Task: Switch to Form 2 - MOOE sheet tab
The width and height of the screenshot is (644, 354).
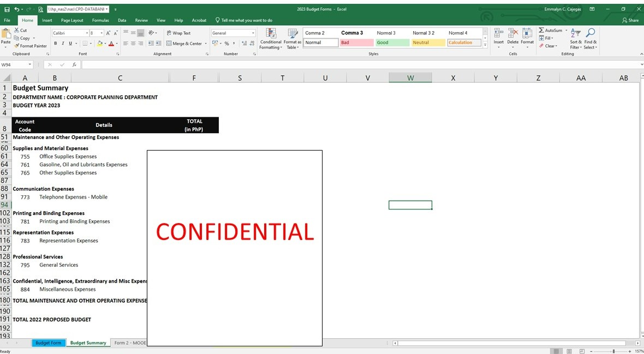Action: (130, 343)
